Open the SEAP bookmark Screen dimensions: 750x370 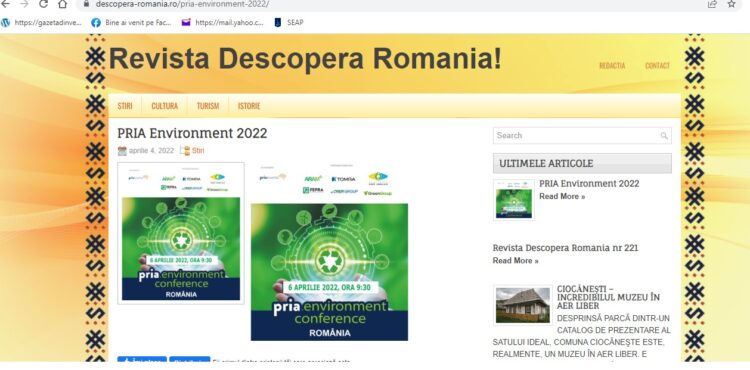click(x=288, y=22)
